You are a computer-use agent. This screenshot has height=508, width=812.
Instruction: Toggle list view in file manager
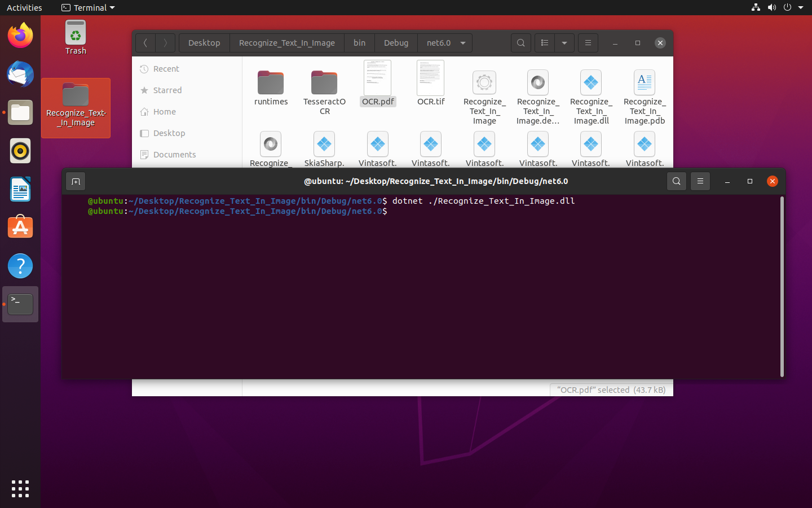(544, 43)
